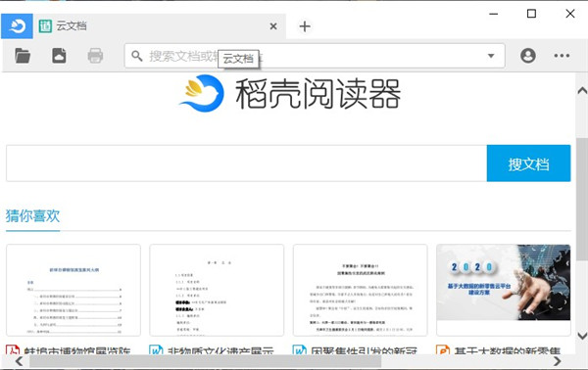588x370 pixels.
Task: Select the 猜你喜欢 tab
Action: tap(32, 216)
